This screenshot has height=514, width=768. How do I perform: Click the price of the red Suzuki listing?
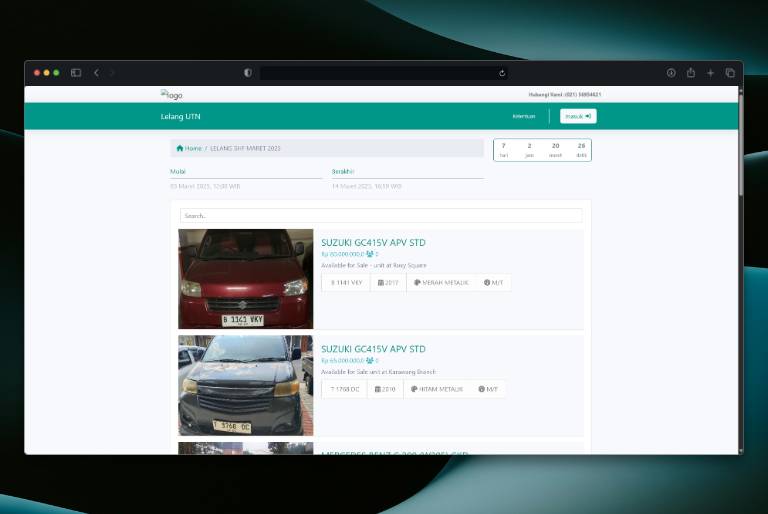tap(342, 254)
